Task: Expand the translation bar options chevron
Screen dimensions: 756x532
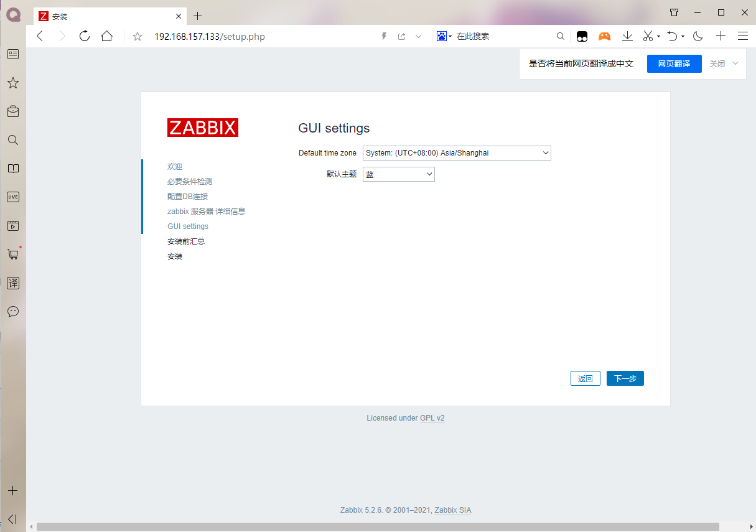Action: tap(735, 63)
